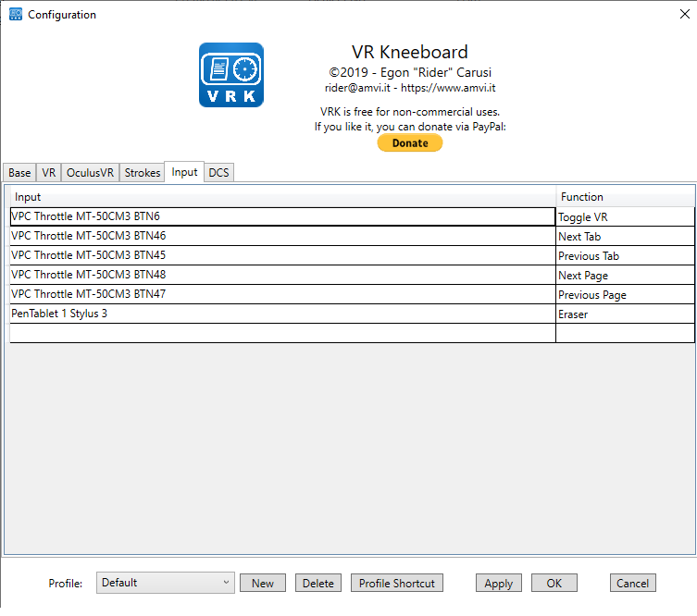Select the Input tab

click(x=184, y=172)
